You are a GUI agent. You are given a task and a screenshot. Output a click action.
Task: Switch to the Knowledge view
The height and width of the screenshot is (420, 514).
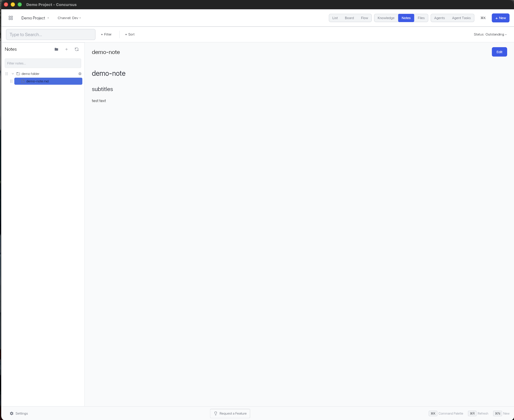(385, 18)
